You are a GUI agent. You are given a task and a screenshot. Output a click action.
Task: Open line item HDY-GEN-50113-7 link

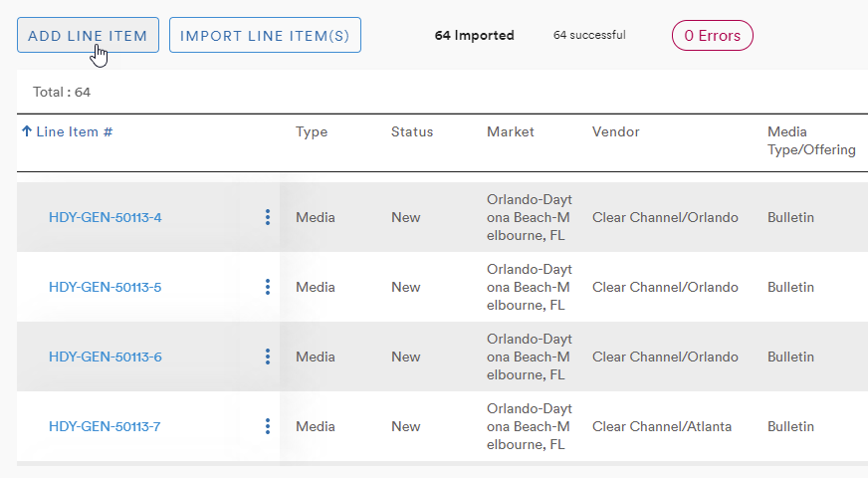click(105, 426)
